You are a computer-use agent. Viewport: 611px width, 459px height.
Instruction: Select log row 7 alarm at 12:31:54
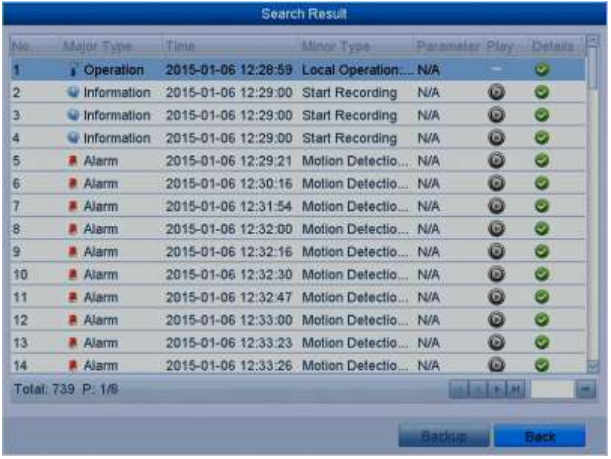click(298, 206)
